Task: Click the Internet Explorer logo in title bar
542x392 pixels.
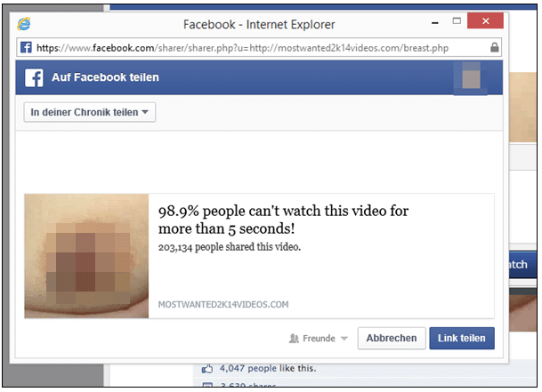Action: (x=24, y=24)
